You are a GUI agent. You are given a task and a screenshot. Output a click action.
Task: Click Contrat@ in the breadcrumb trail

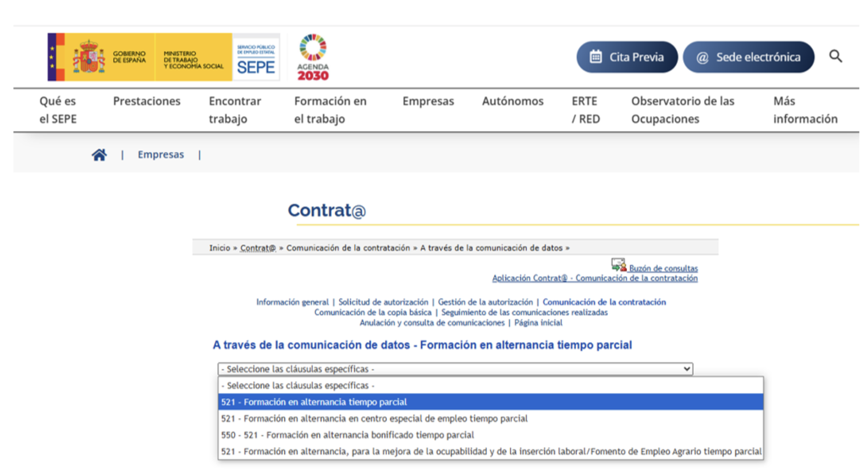pyautogui.click(x=258, y=248)
